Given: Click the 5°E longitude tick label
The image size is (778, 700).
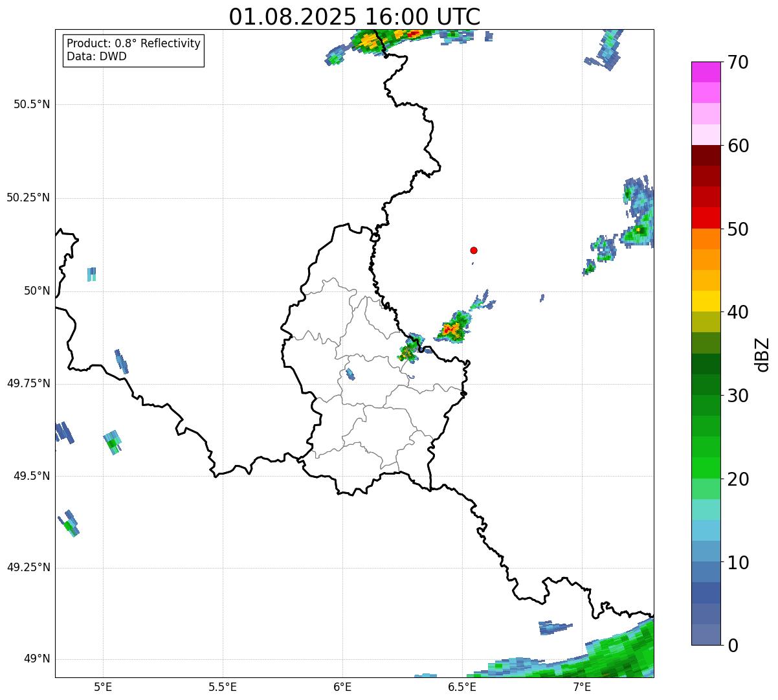Looking at the screenshot, I should [103, 686].
